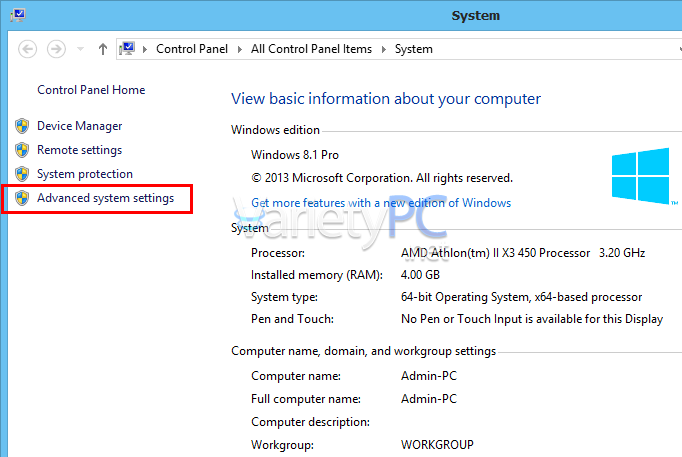Click the 4.00 GB memory value
Screen dimensions: 682x457
coord(420,275)
